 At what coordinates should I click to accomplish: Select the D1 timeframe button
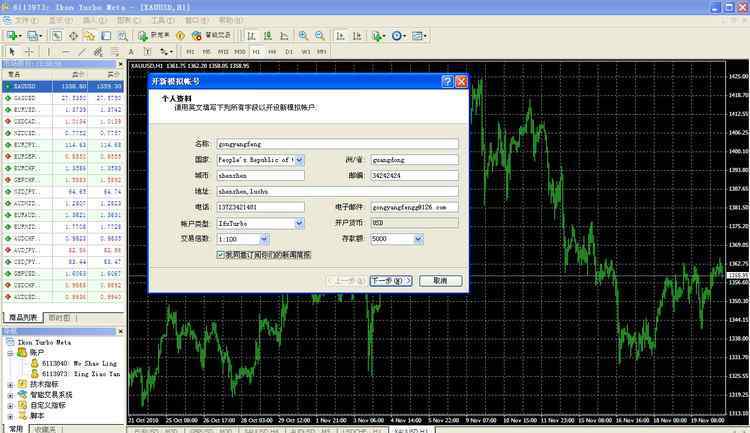289,52
